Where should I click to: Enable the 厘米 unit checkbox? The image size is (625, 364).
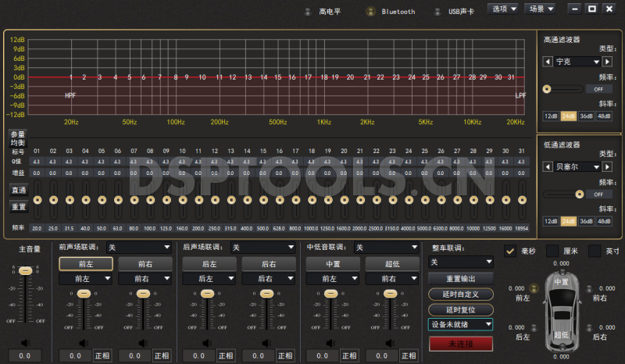tap(553, 251)
